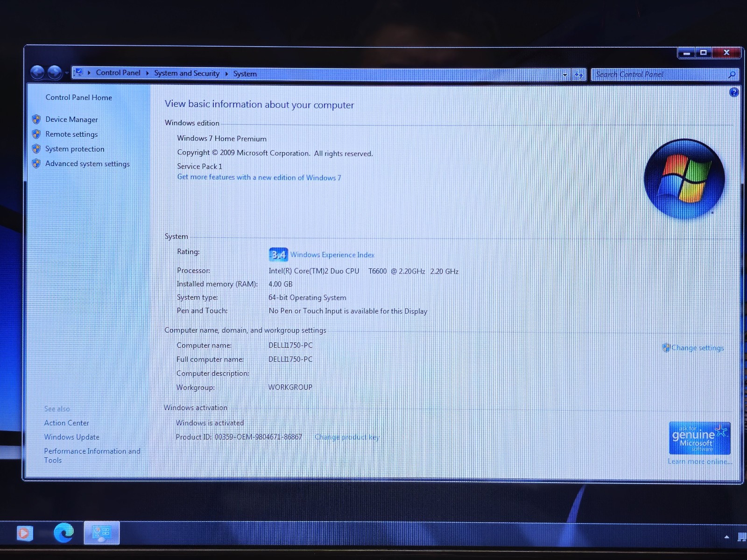747x560 pixels.
Task: Click the Forward navigation arrow button
Action: click(x=55, y=73)
